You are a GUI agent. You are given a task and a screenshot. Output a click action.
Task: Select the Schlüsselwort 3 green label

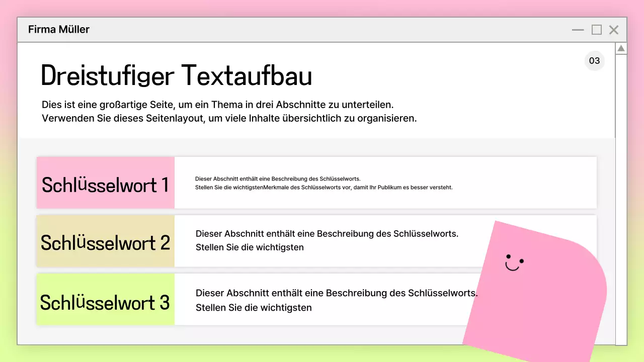tap(105, 302)
